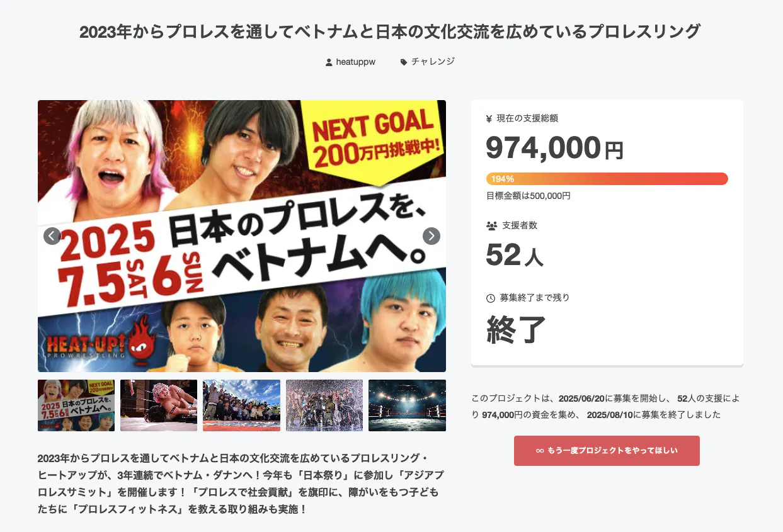783x532 pixels.
Task: Click the supporters people icon by 支援者数
Action: 491,225
